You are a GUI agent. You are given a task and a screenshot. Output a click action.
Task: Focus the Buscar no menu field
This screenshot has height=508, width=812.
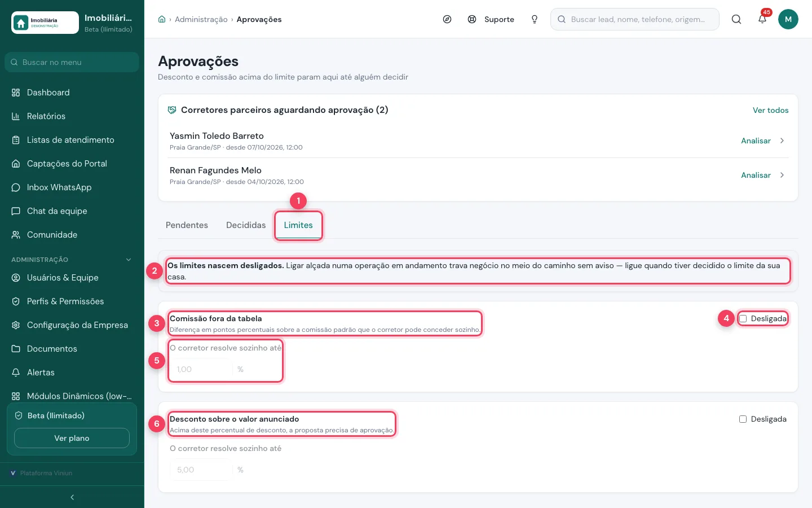72,62
